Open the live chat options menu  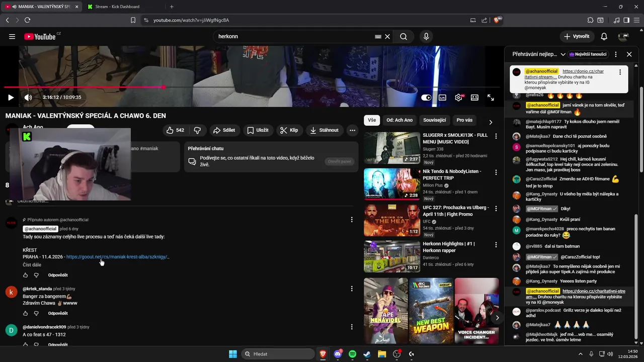tap(616, 54)
